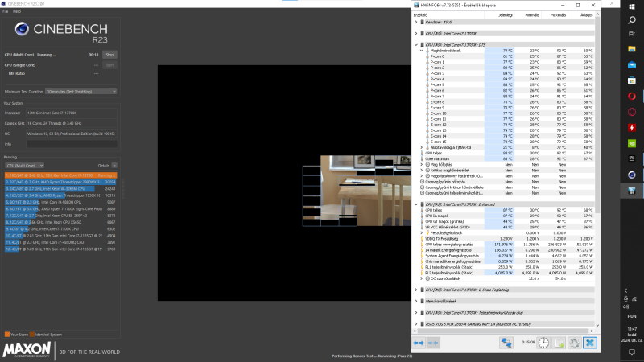Click HWiNFO vertical scrollbar thumb
644x362 pixels.
pos(597,115)
